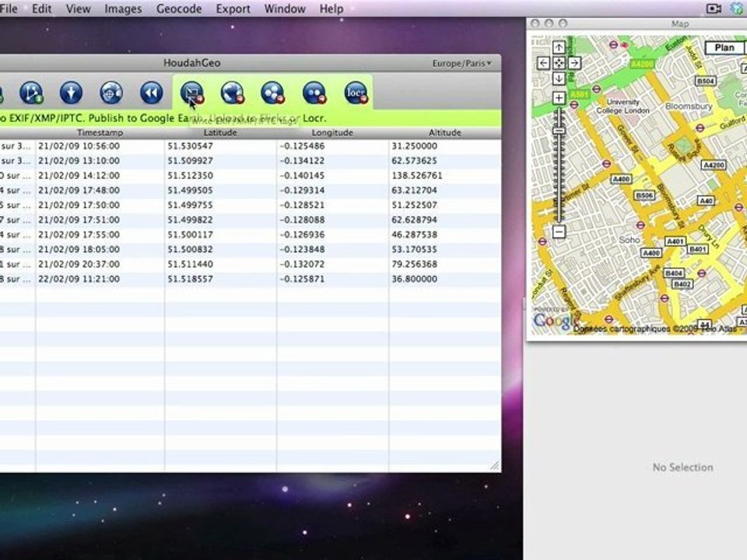Select row with timestamp 21/02/09 14:12:00
Viewport: 747px width, 560px height.
click(250, 176)
